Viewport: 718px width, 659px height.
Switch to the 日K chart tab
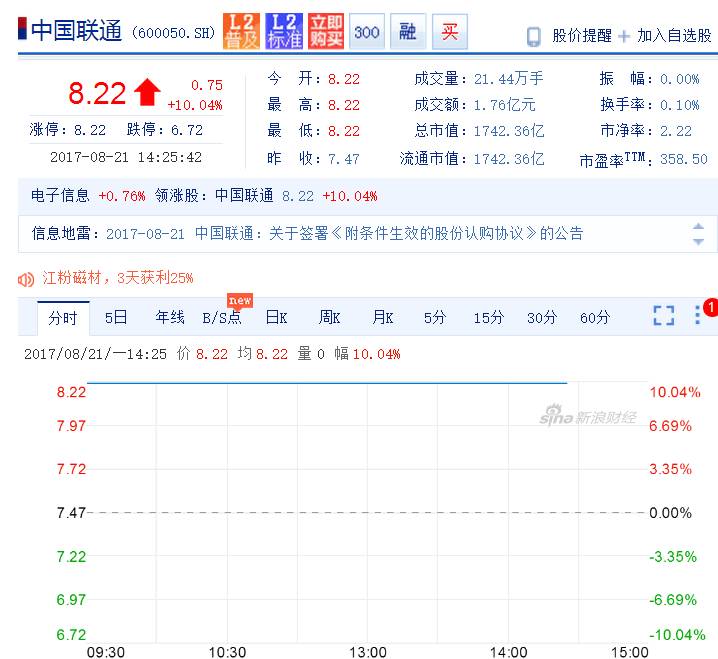click(x=276, y=317)
